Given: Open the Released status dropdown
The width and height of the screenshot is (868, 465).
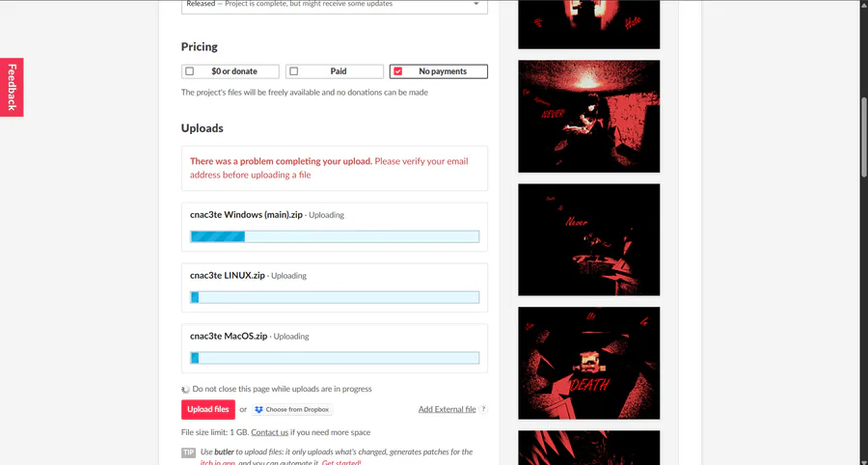Looking at the screenshot, I should click(x=335, y=6).
